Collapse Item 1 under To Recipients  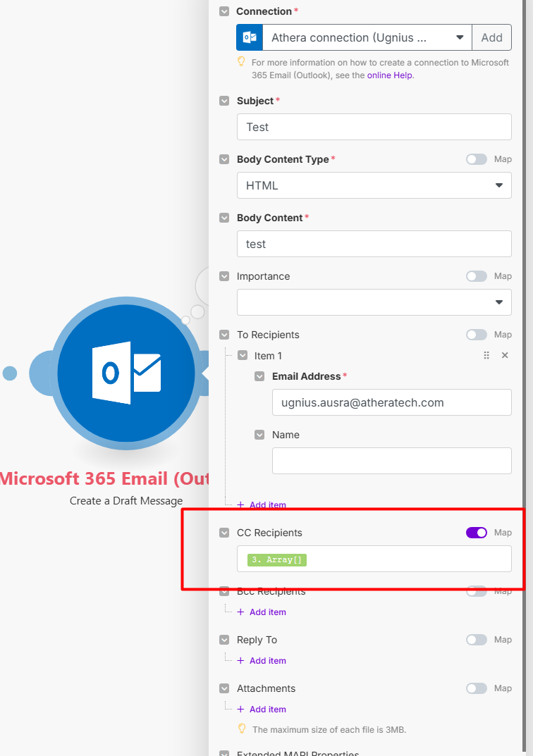tap(243, 356)
